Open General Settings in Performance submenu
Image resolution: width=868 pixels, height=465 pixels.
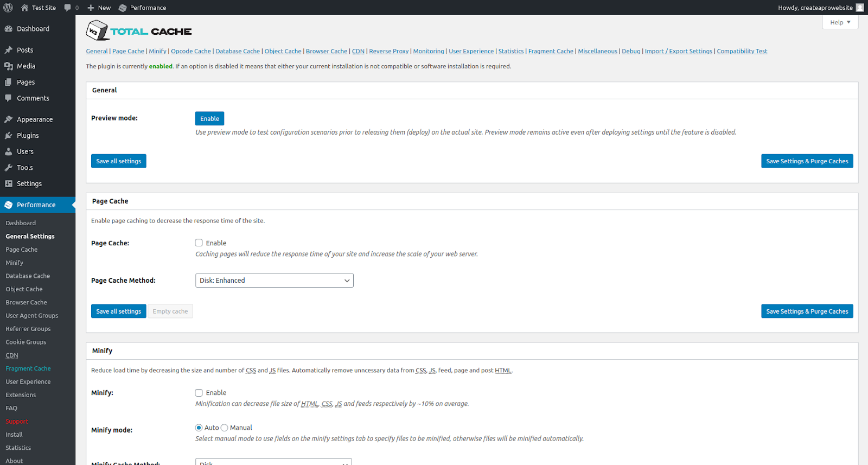coord(30,237)
